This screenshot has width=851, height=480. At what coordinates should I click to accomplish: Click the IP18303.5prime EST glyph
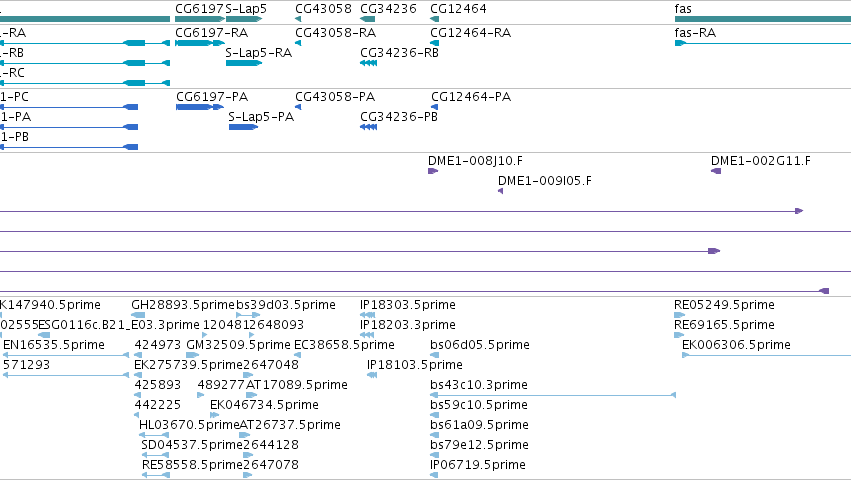367,315
